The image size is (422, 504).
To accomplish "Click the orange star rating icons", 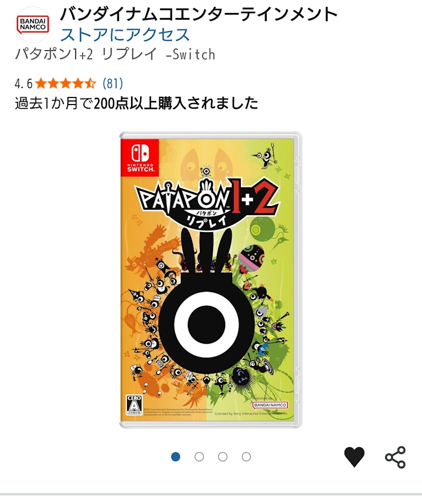I will click(66, 83).
